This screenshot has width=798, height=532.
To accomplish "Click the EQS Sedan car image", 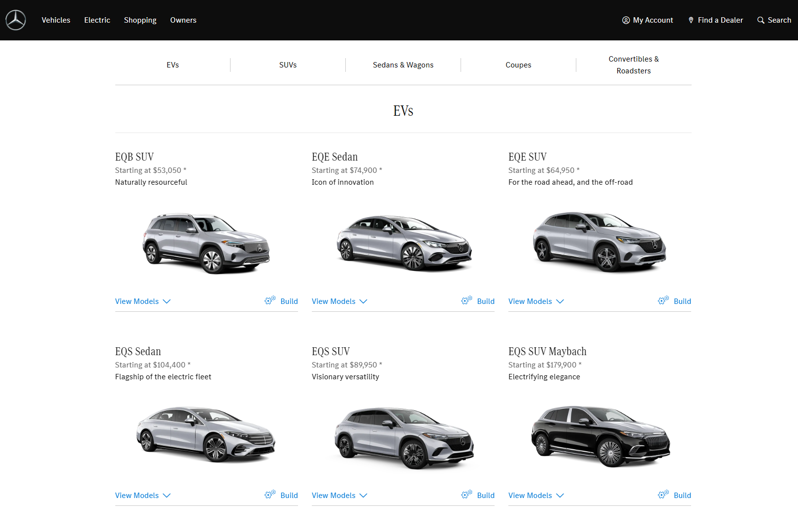I will point(206,434).
